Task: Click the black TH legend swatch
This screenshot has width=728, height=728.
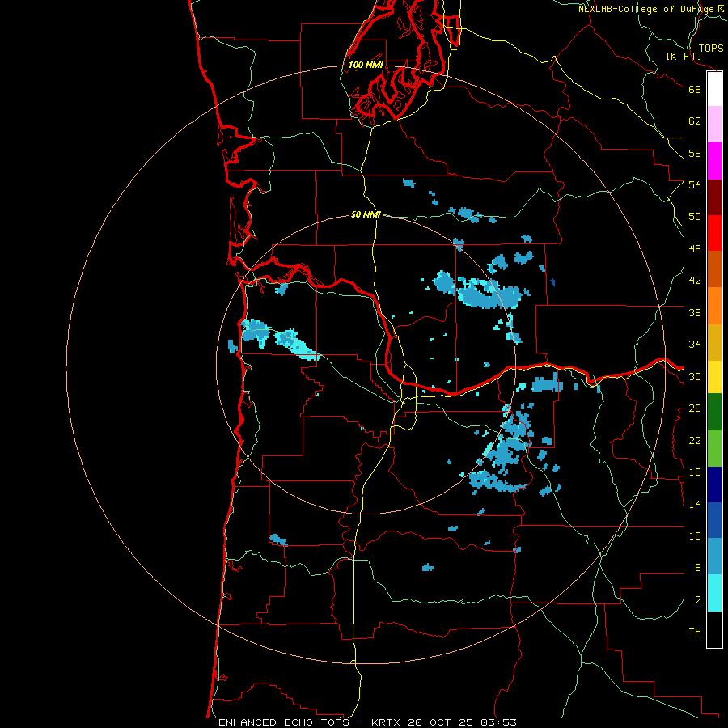Action: tap(714, 629)
